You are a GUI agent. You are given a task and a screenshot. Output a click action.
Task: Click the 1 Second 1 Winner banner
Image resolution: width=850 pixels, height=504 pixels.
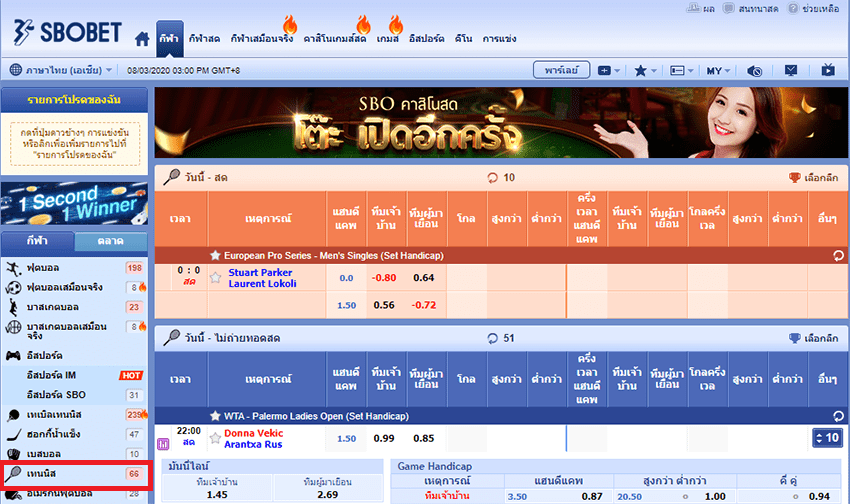[x=74, y=203]
